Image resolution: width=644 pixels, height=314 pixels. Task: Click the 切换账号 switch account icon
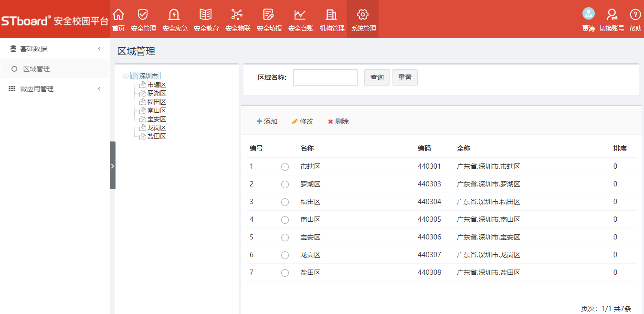coord(612,14)
